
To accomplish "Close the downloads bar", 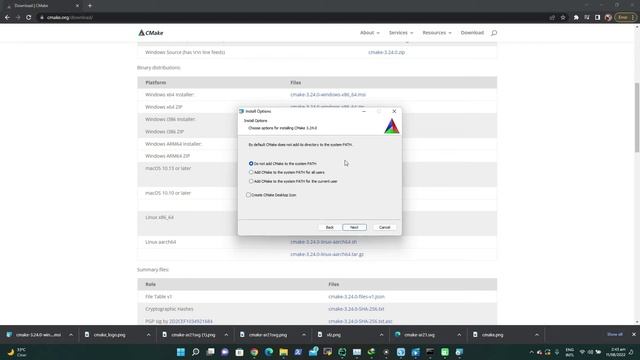I will (633, 335).
